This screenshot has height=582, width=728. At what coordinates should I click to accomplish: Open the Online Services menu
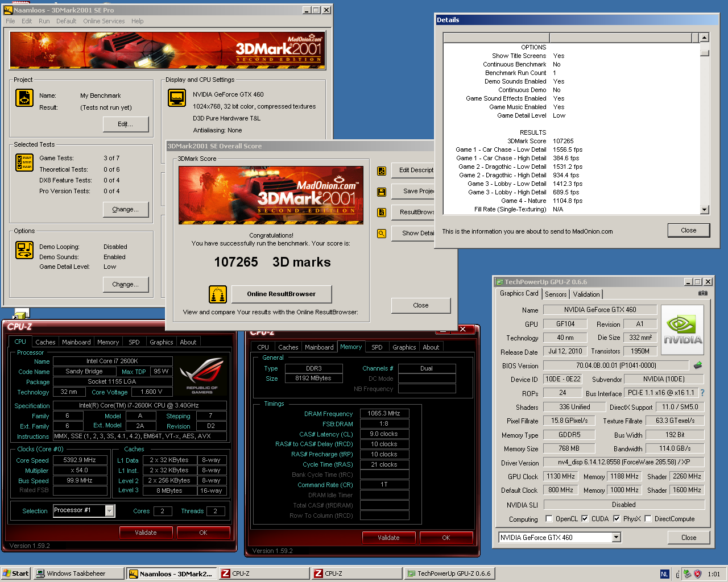pos(104,21)
